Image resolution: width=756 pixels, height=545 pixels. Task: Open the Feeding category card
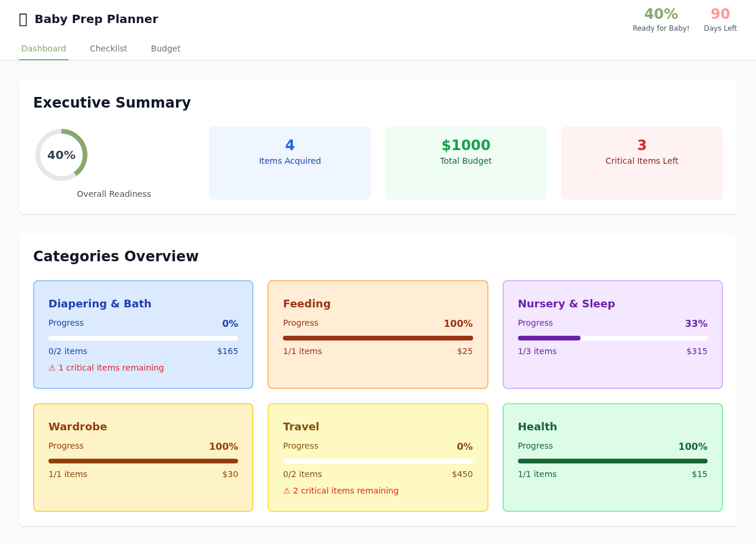pyautogui.click(x=377, y=334)
